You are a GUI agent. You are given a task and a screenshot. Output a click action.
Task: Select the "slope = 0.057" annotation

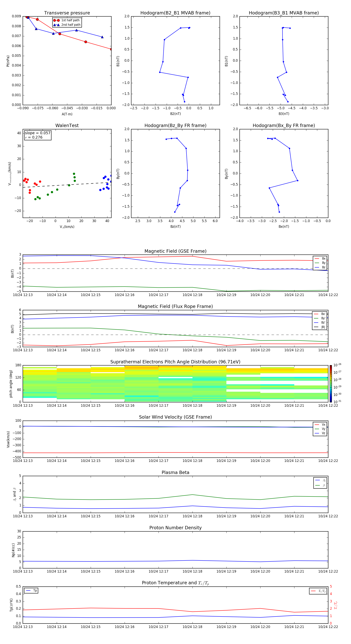pyautogui.click(x=38, y=133)
